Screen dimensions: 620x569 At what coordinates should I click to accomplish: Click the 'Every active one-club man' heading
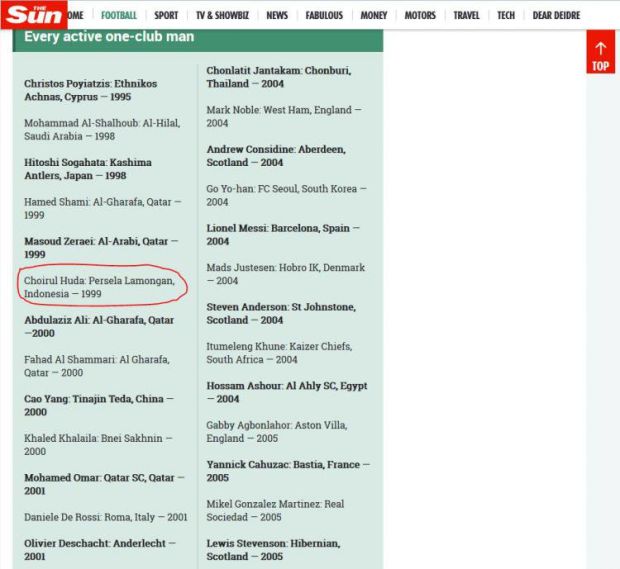click(109, 37)
